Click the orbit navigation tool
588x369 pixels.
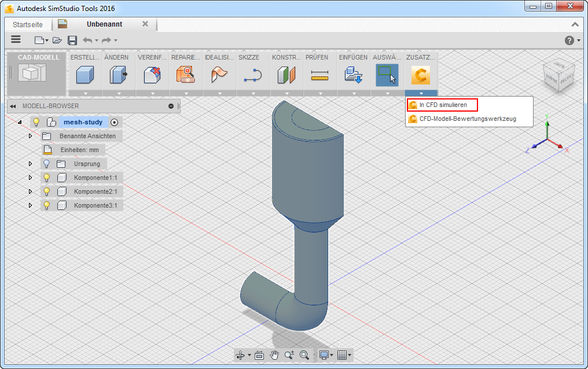[x=240, y=355]
